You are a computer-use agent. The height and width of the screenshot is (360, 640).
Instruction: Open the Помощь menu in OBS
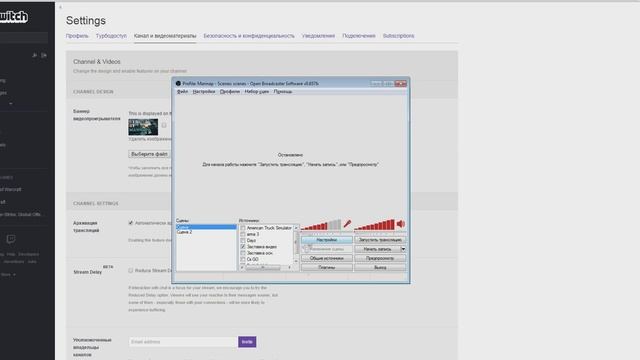coord(282,91)
